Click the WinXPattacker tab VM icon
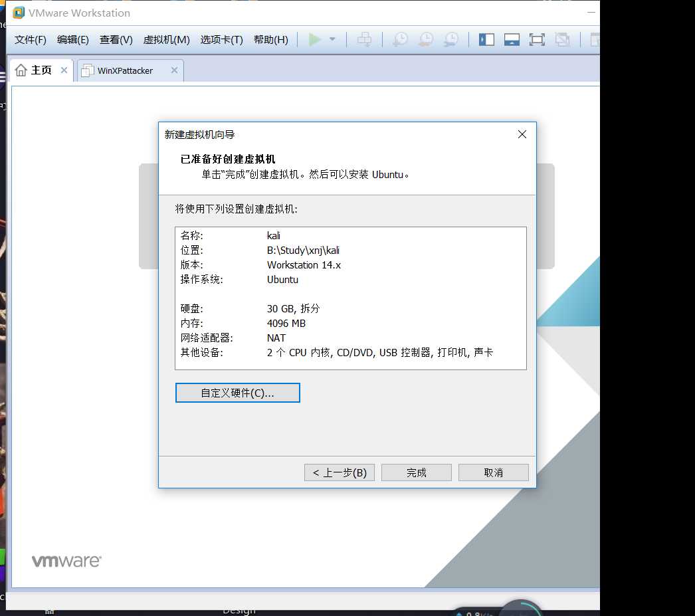 pos(87,70)
